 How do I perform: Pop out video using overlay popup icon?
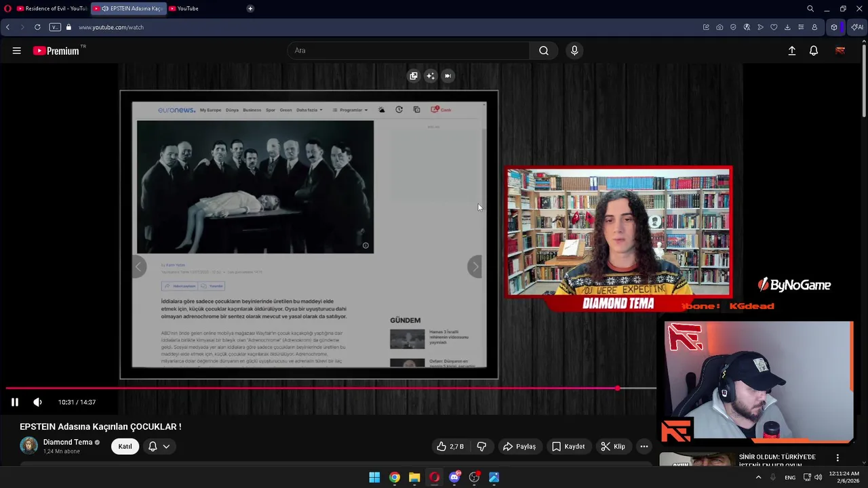(x=414, y=76)
